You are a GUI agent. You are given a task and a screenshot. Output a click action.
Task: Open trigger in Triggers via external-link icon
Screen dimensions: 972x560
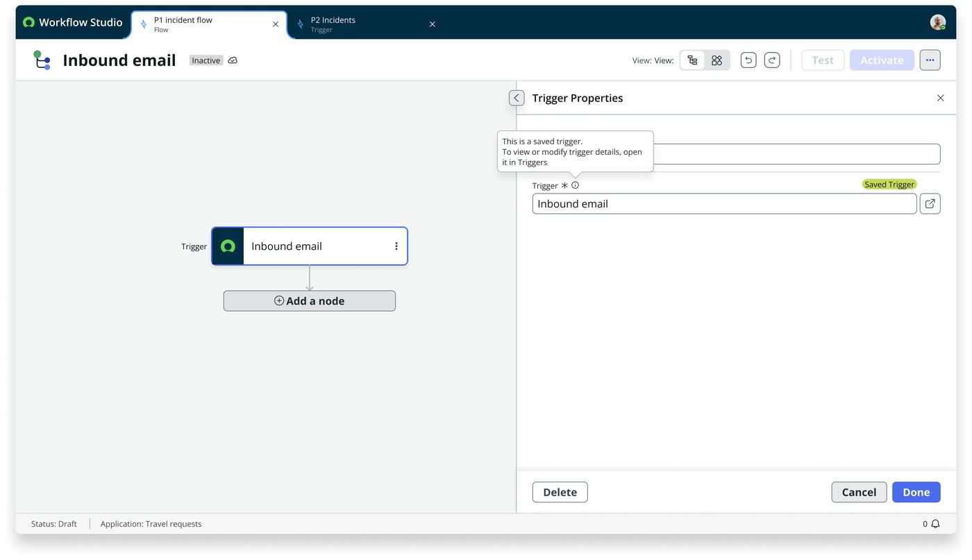coord(930,204)
